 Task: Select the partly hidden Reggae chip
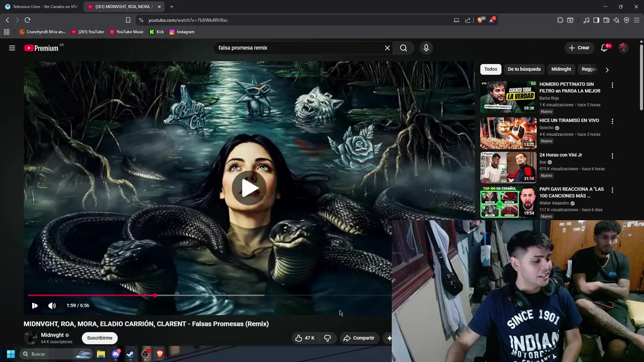589,69
